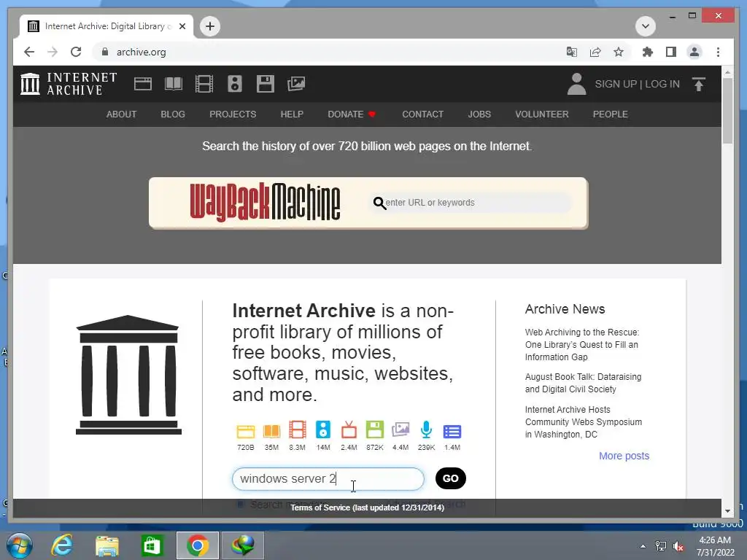Click the windows server 2 search box
Viewport: 747px width, 560px height.
click(328, 478)
